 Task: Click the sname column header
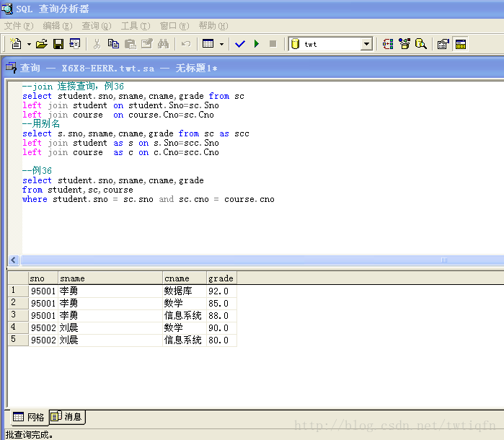coord(110,278)
